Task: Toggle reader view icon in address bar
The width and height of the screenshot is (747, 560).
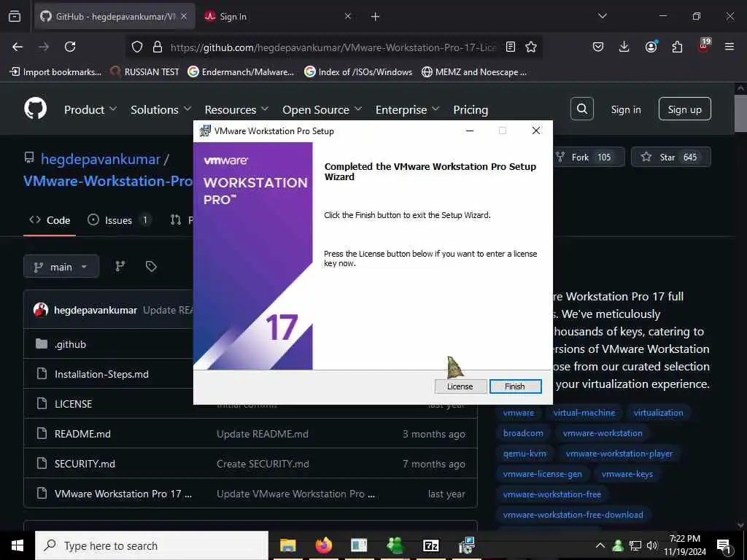Action: [510, 47]
